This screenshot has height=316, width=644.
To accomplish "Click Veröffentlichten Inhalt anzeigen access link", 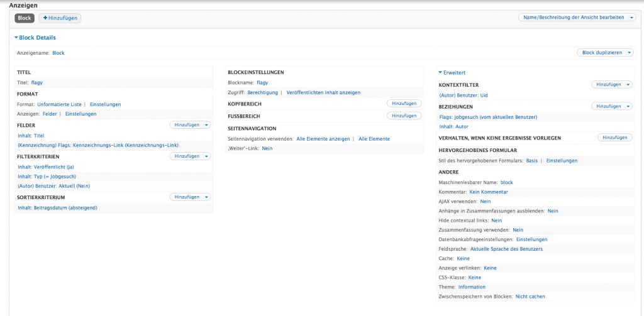I will (323, 92).
